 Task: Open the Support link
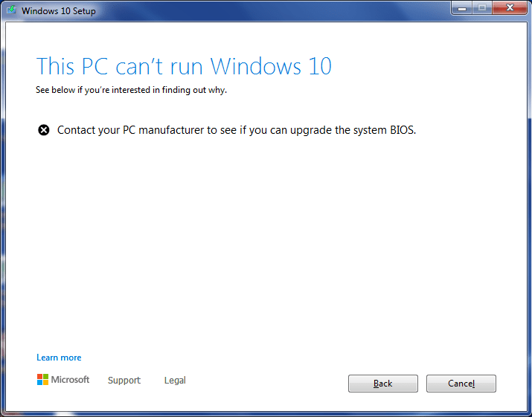(x=124, y=381)
